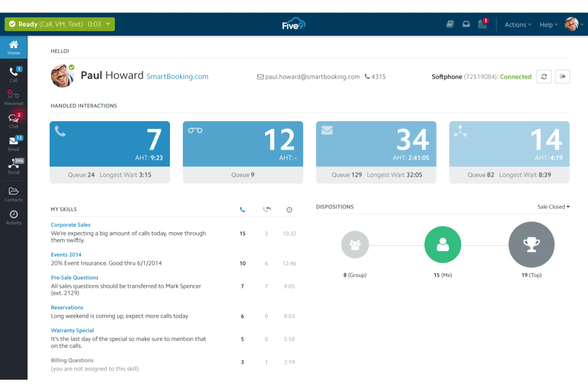The height and width of the screenshot is (392, 588).
Task: Open the Actions dropdown
Action: tap(517, 24)
